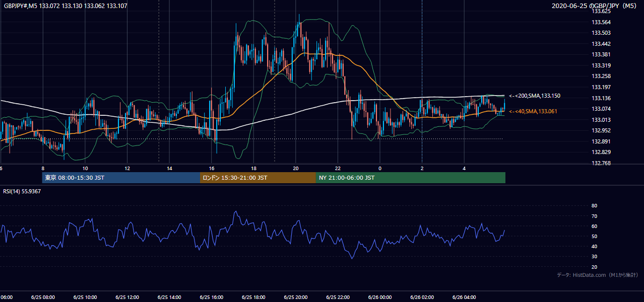Click the date label 6/25 10:00
Viewport: 644px width, 302px height.
click(x=85, y=297)
